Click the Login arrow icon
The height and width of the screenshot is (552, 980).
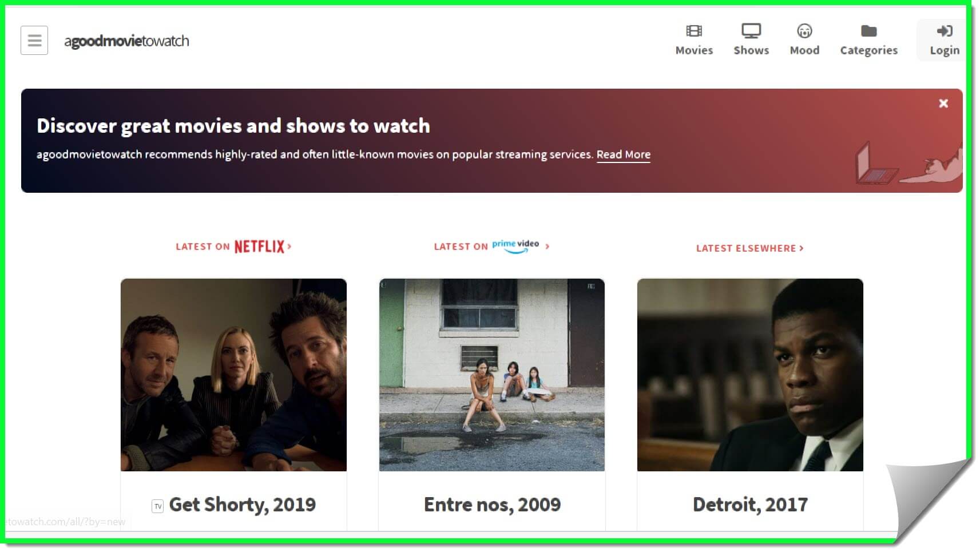point(945,31)
